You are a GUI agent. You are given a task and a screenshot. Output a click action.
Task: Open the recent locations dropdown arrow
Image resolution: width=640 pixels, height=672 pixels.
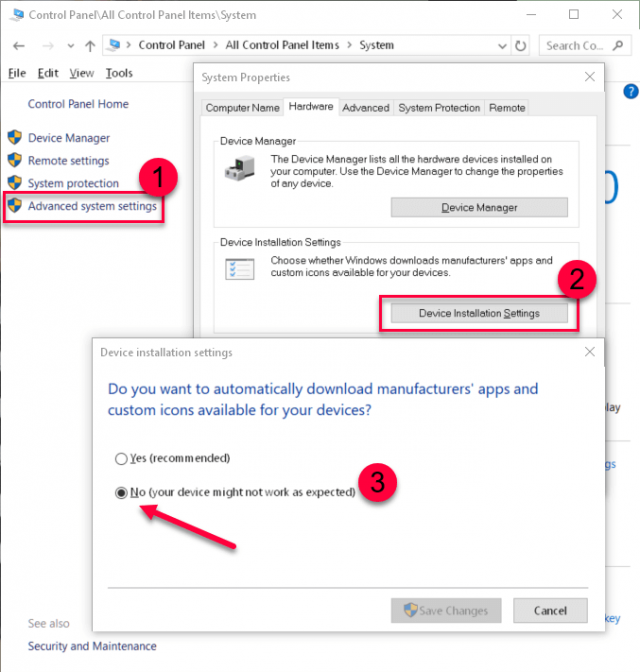tap(71, 46)
